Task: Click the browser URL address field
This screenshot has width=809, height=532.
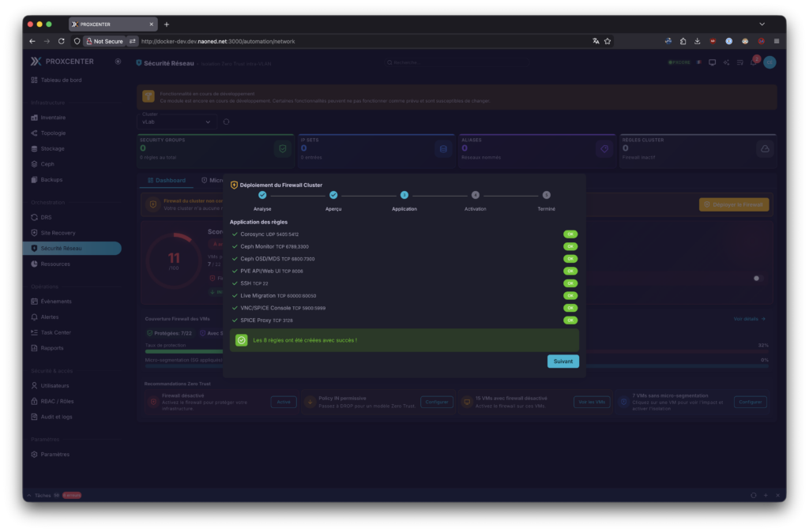Action: pos(356,41)
